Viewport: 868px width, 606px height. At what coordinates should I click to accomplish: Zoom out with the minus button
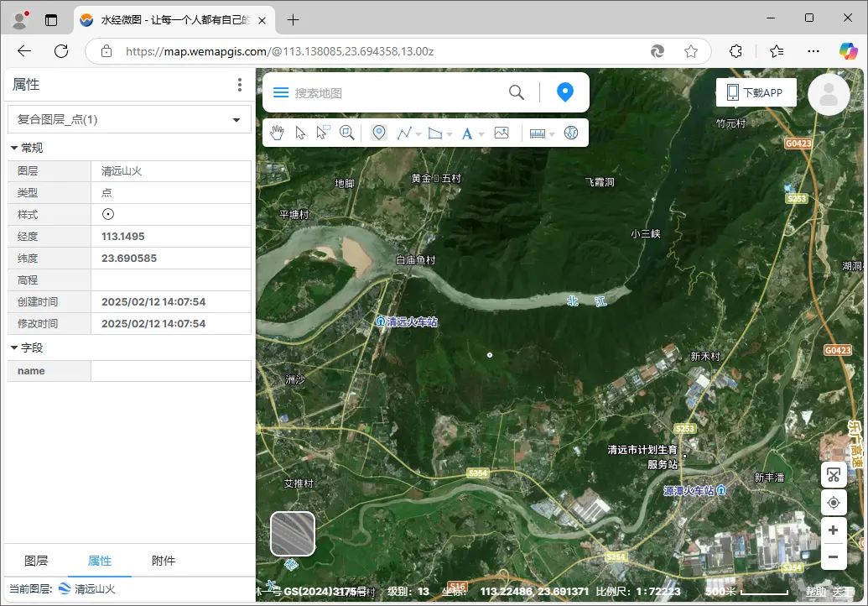(833, 556)
